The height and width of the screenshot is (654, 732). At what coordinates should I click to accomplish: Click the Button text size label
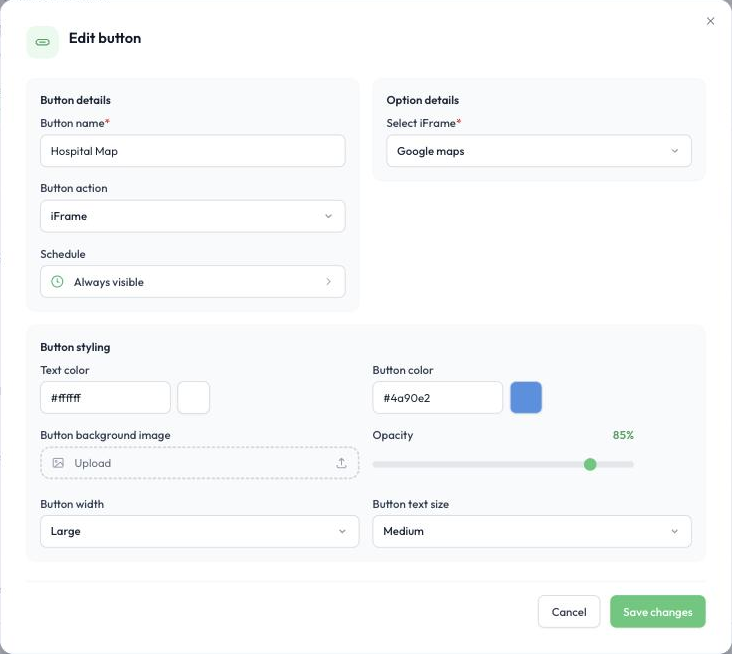click(411, 504)
